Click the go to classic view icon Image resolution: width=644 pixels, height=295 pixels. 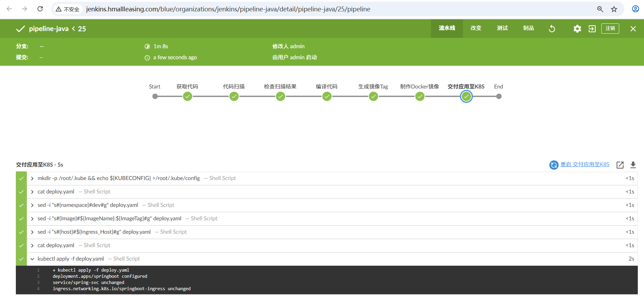click(592, 29)
